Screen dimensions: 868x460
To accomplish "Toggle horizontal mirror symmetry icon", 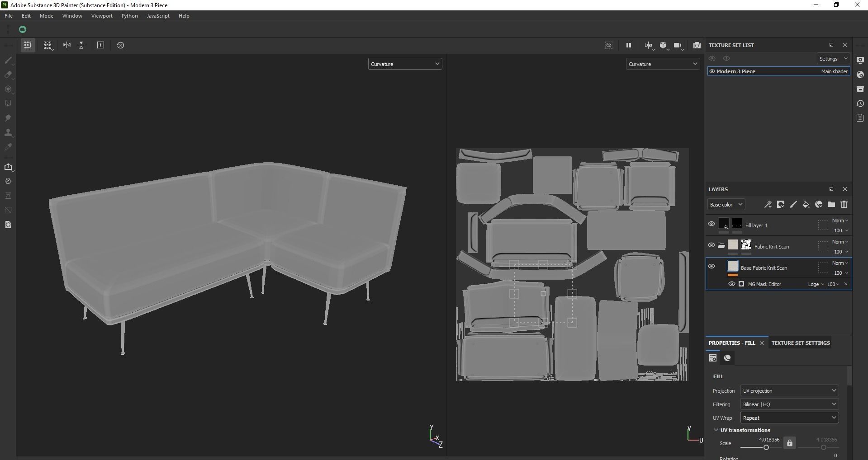I will click(x=67, y=45).
